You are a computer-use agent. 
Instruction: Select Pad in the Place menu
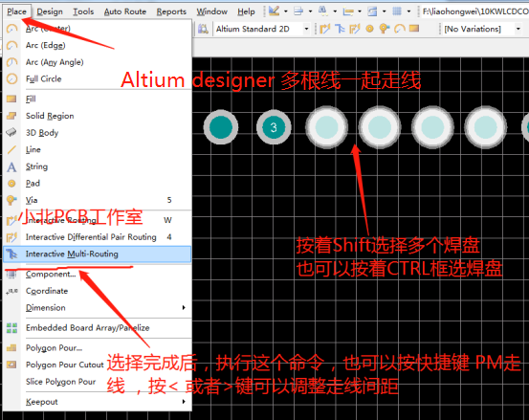(x=98, y=183)
